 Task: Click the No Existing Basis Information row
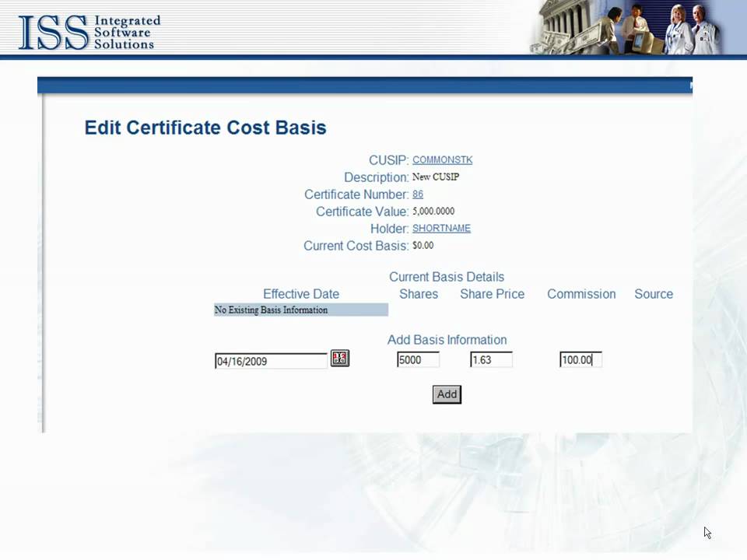click(301, 310)
